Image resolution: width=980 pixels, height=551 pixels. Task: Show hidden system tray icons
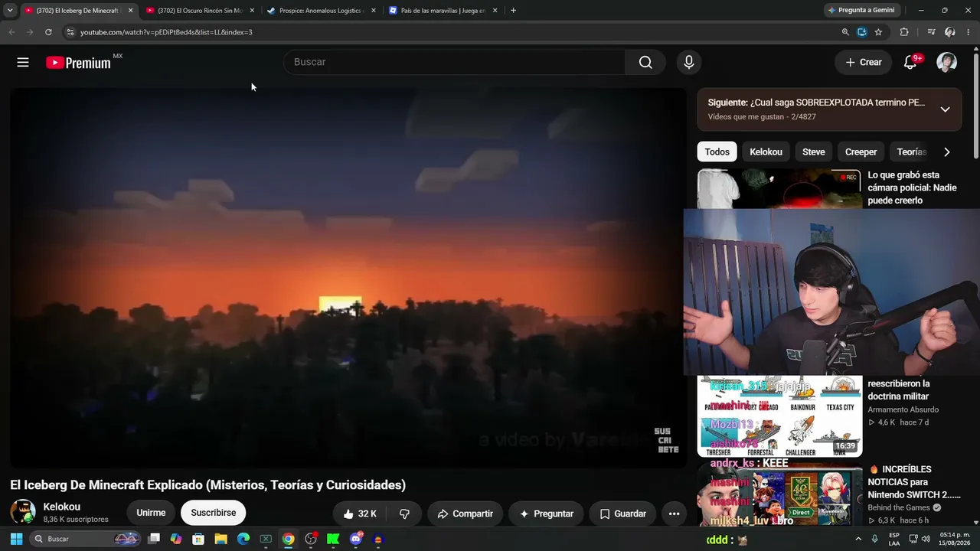tap(857, 539)
